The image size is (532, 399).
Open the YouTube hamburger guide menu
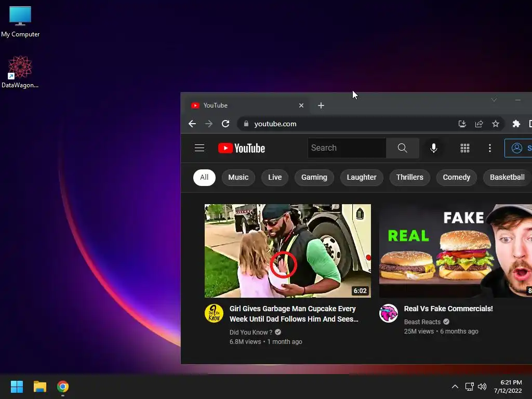199,148
